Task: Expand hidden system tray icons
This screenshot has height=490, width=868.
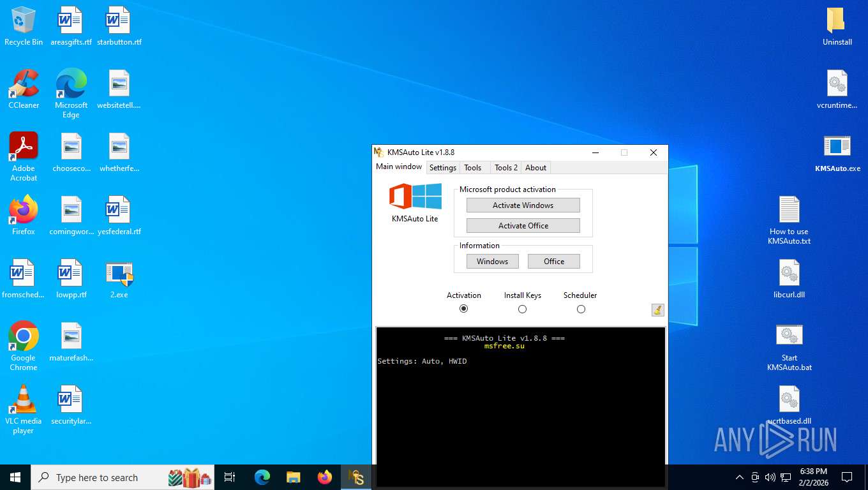Action: click(x=740, y=477)
